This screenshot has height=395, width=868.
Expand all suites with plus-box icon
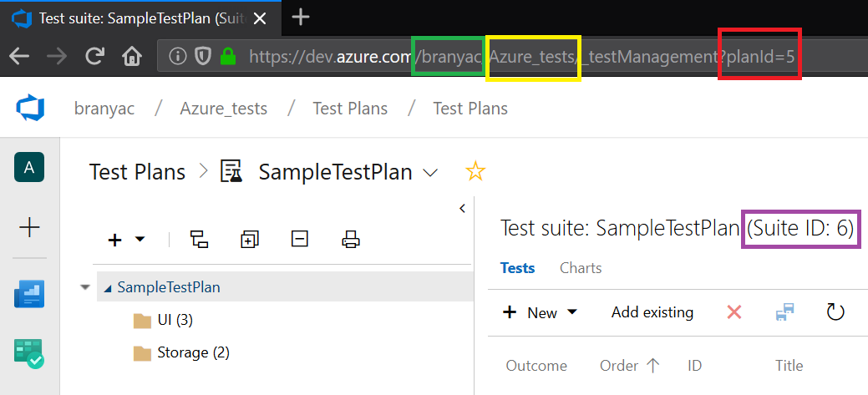(x=250, y=240)
